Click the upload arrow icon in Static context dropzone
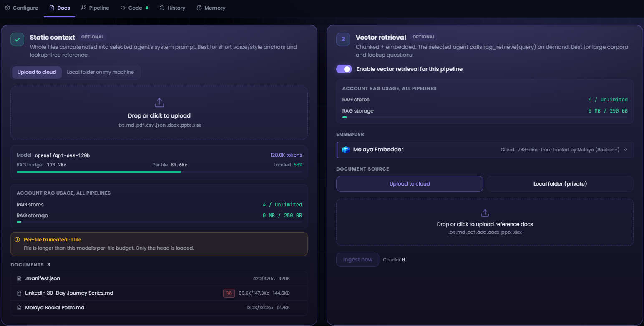Viewport: 644px width, 326px height. tap(159, 103)
